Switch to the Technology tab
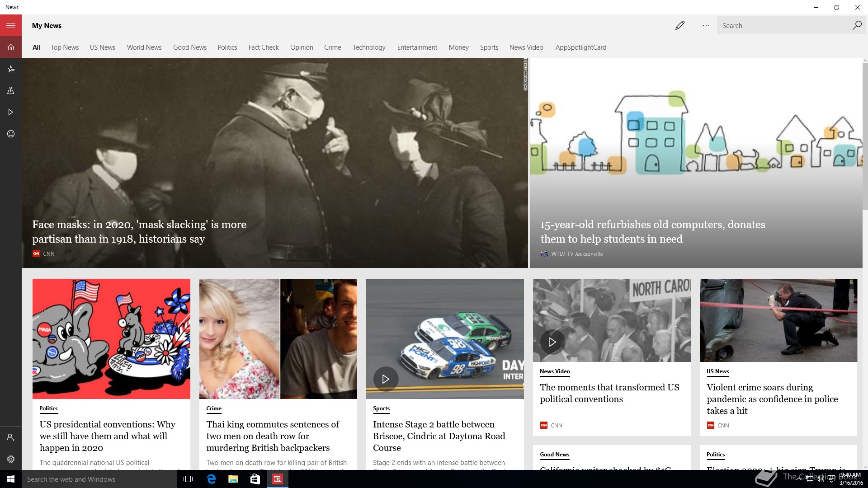This screenshot has width=868, height=488. pyautogui.click(x=369, y=47)
